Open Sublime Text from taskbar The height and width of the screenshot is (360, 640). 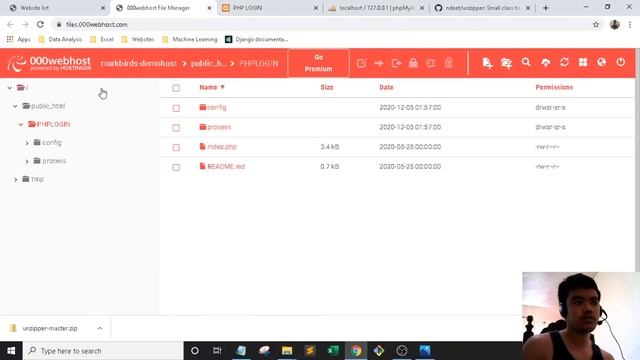tap(310, 351)
